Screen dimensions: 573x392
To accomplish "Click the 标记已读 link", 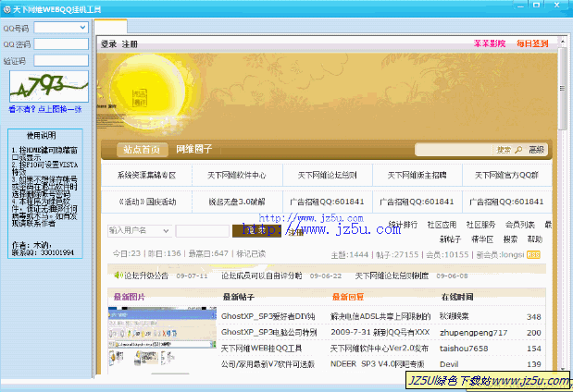I will tap(251, 253).
